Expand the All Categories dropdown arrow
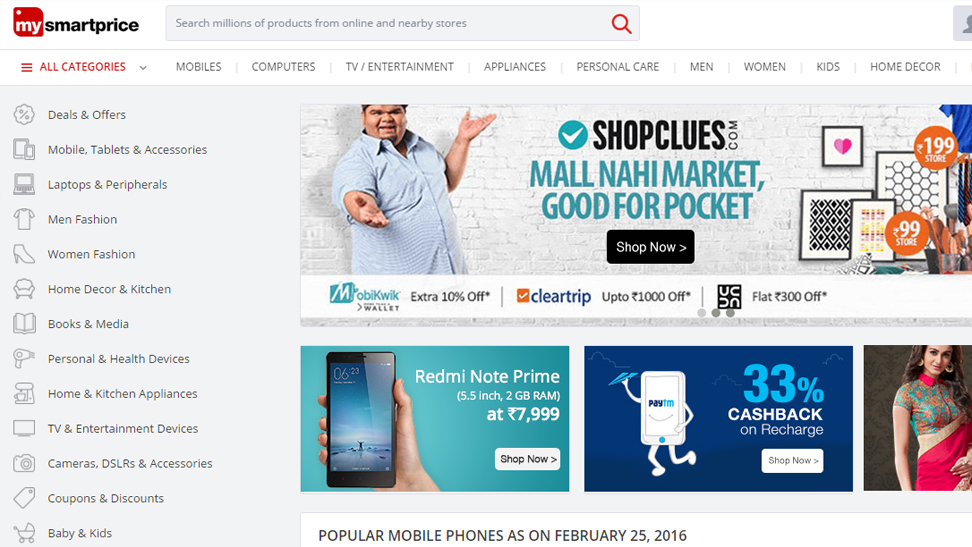 point(143,68)
